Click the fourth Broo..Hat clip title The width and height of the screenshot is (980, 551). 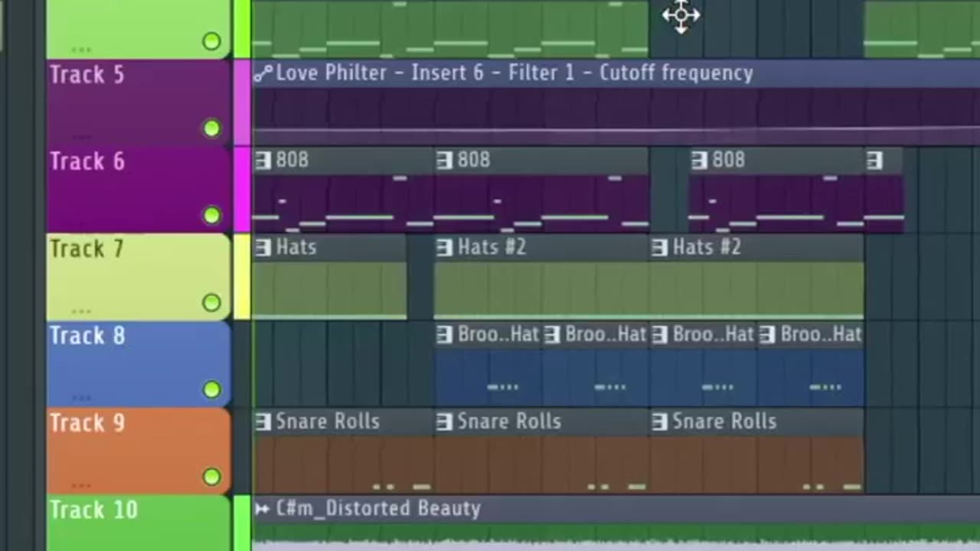pos(821,334)
